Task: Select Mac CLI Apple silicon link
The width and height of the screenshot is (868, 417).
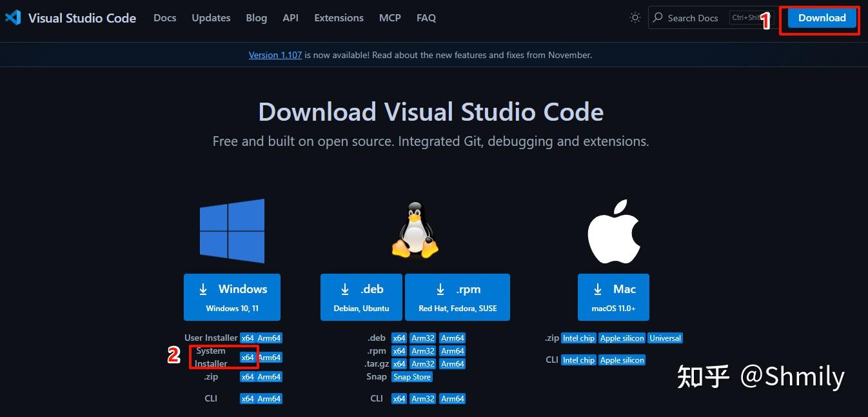Action: click(x=622, y=360)
